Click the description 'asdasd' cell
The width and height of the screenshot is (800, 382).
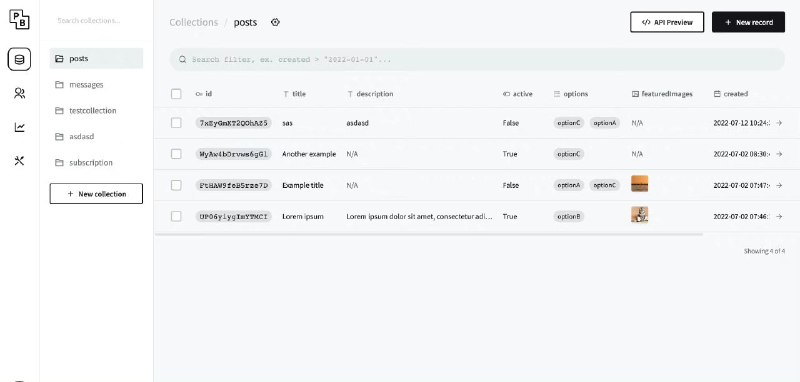click(x=357, y=123)
